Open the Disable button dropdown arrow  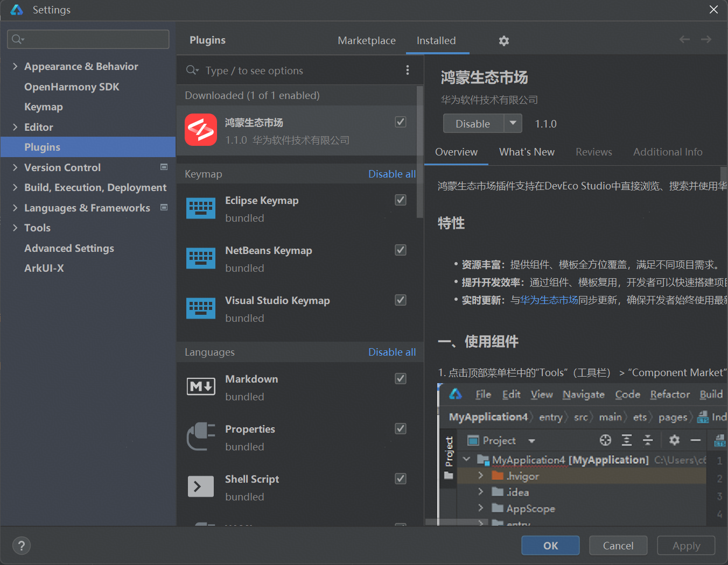[x=513, y=123]
